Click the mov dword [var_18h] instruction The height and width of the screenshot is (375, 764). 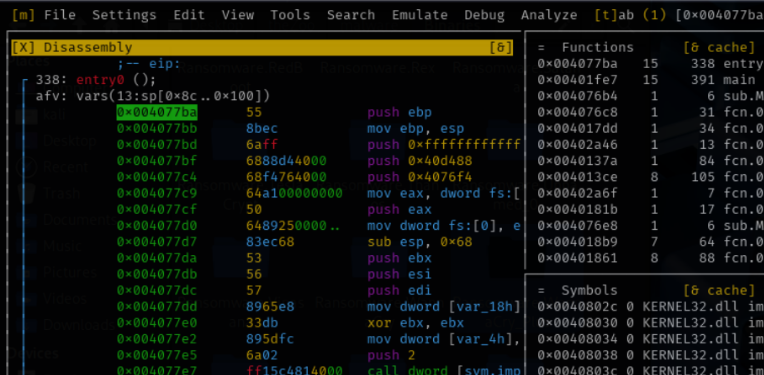pyautogui.click(x=444, y=307)
